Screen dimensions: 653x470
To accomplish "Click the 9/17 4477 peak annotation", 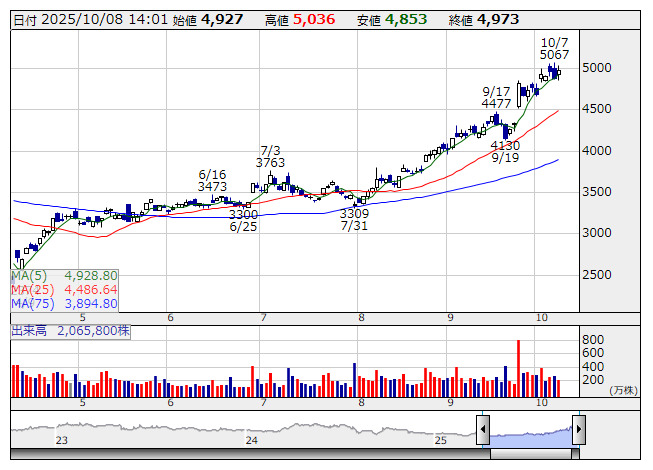I will pyautogui.click(x=496, y=97).
